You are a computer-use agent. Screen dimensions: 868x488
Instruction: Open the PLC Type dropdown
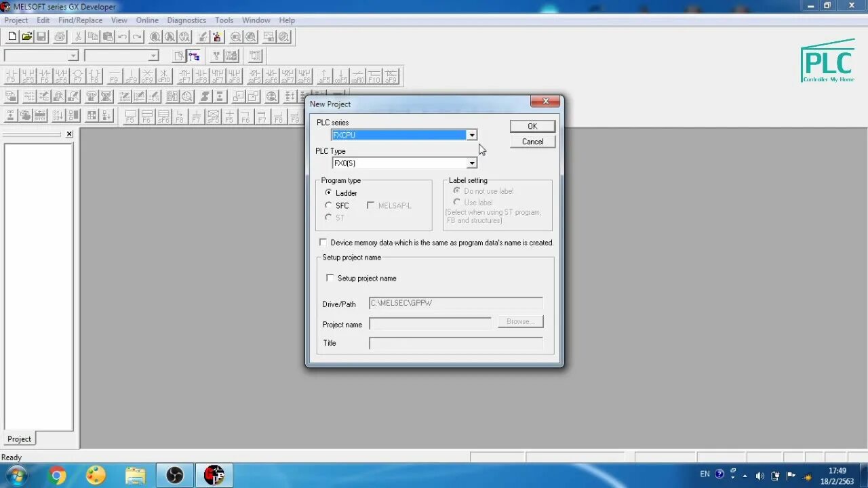(x=471, y=163)
